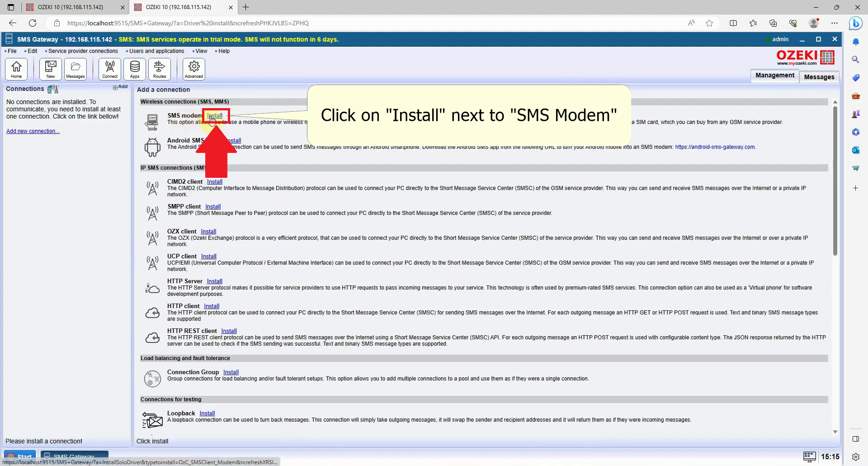Click Install next to HTTP Server
The width and height of the screenshot is (868, 466).
[215, 281]
